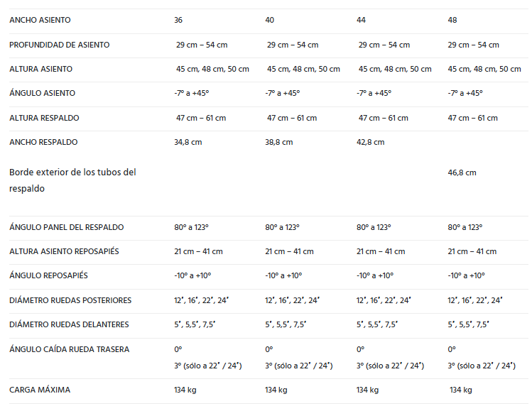Screen dimensions: 532x411
Task: Click the ÁNGULO REPOSAPIÉS row label
Action: (x=48, y=275)
